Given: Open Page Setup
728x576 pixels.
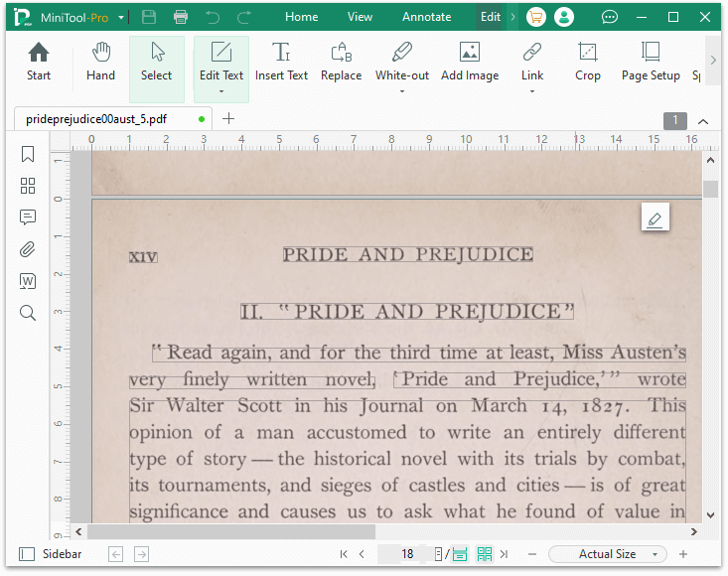Looking at the screenshot, I should pos(651,63).
